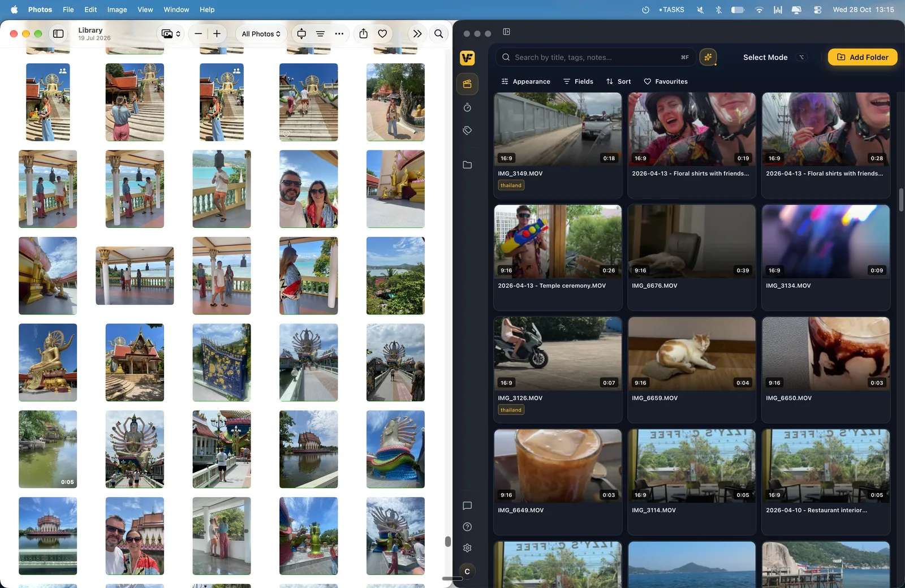
Task: Click the battery status icon in menu bar
Action: [x=738, y=10]
